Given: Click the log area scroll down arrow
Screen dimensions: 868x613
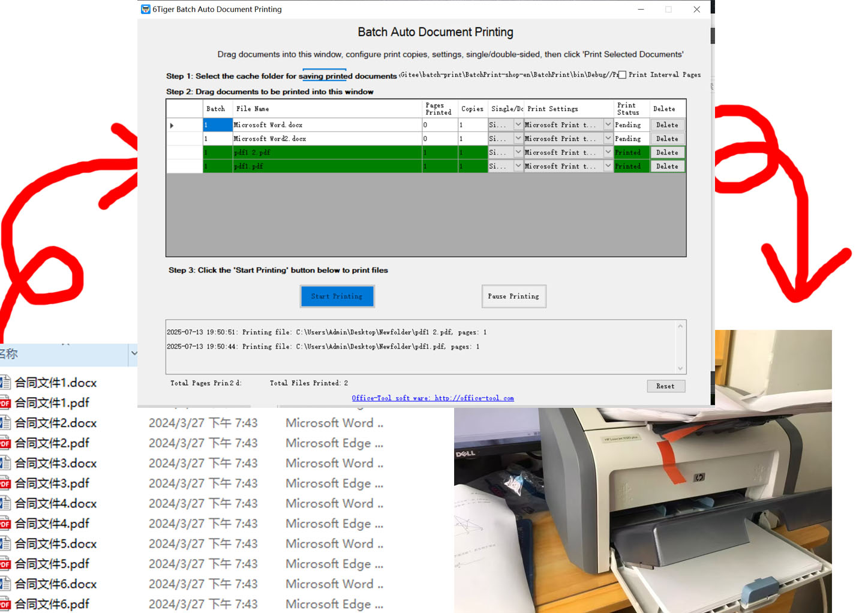Looking at the screenshot, I should click(x=680, y=368).
